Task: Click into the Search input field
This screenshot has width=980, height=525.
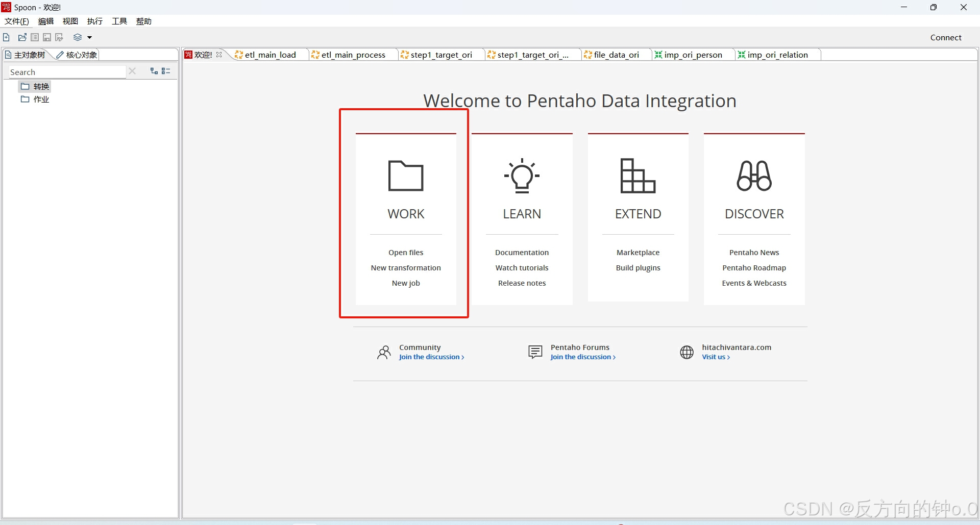Action: coord(66,72)
